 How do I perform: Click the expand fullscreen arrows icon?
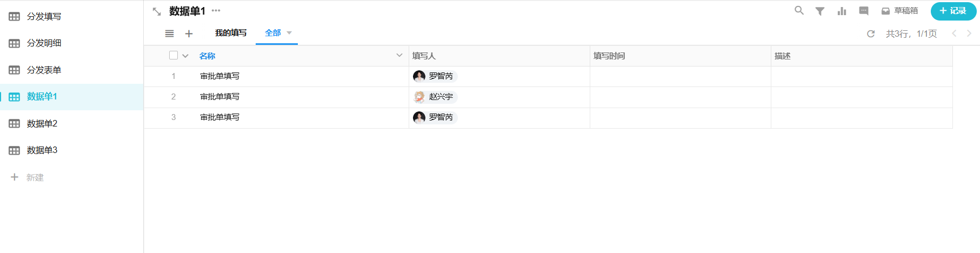157,11
